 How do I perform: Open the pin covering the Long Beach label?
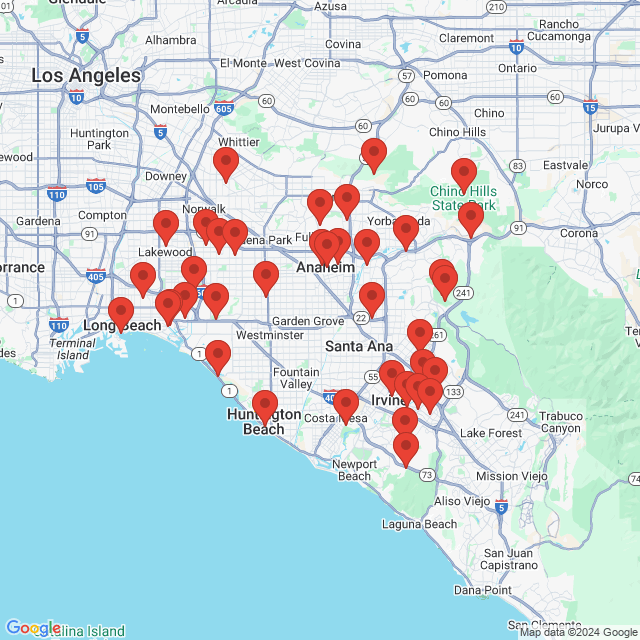coord(121,315)
